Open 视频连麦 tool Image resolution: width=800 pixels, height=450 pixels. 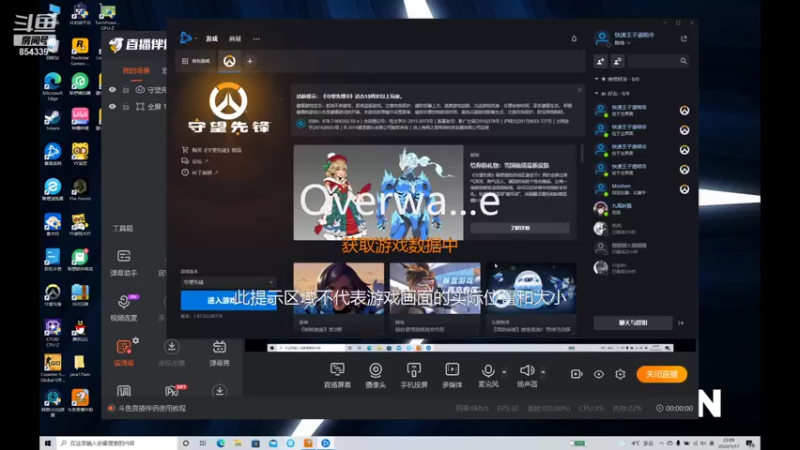[123, 308]
